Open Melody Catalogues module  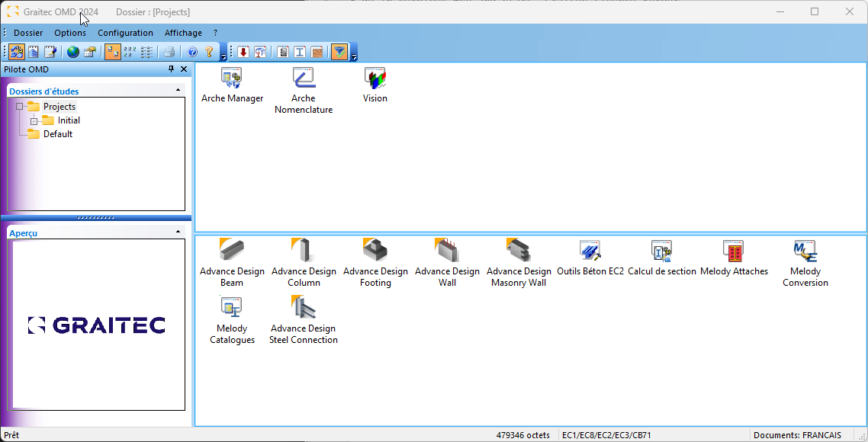tap(232, 320)
